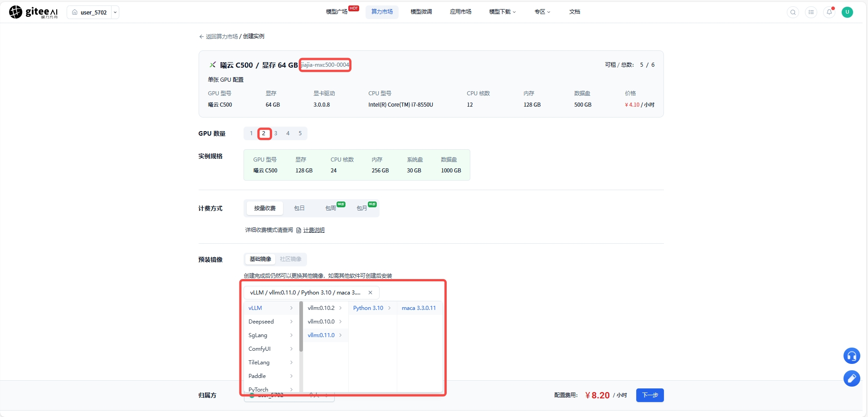Click the image category list scrollbar
Image resolution: width=868 pixels, height=417 pixels.
tap(301, 327)
